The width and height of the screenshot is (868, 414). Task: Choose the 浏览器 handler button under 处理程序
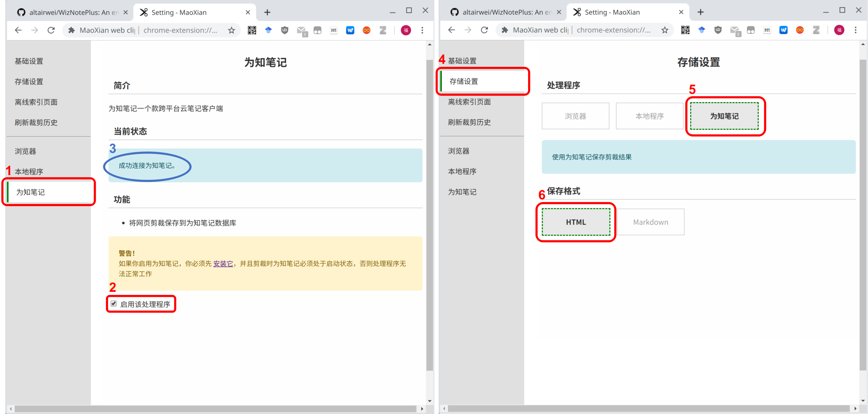click(575, 116)
